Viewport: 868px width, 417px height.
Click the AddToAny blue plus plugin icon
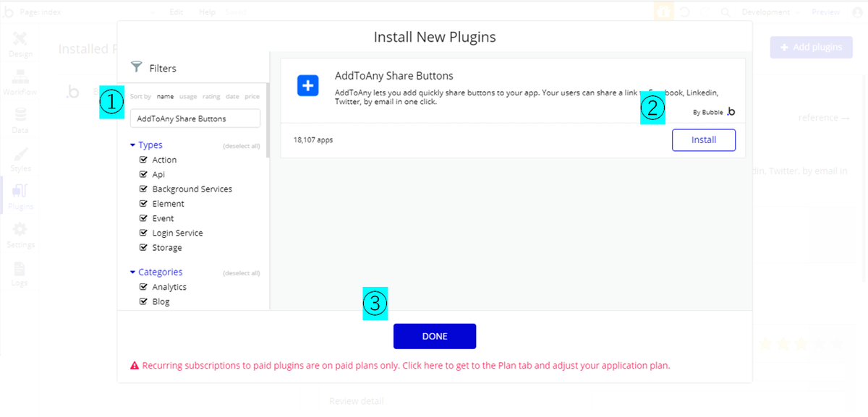(x=307, y=85)
